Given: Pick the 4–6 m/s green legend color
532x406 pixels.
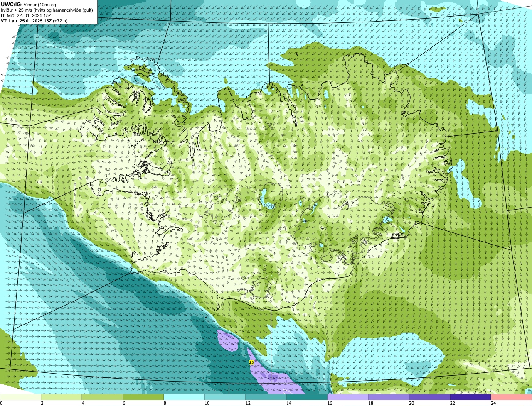Looking at the screenshot, I should click(102, 397).
